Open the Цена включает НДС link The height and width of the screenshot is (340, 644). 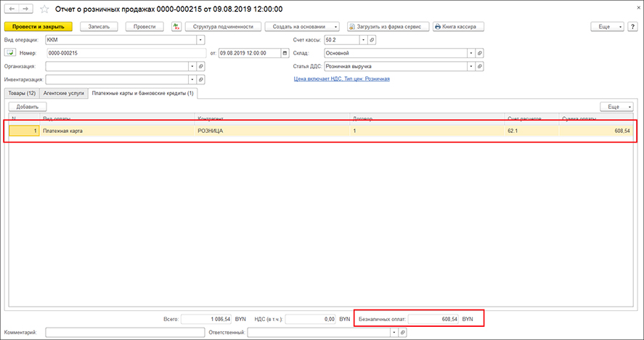341,78
